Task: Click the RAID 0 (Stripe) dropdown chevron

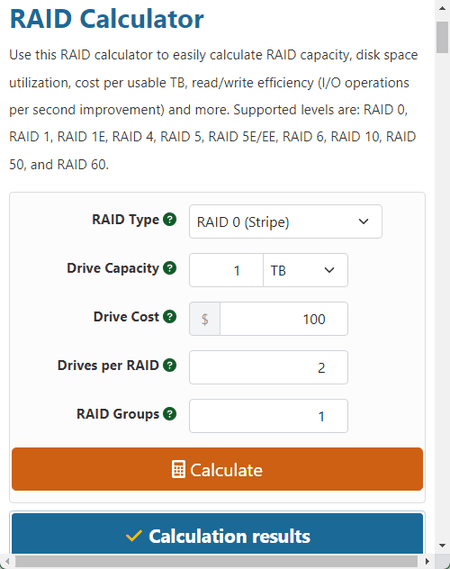Action: pos(364,221)
